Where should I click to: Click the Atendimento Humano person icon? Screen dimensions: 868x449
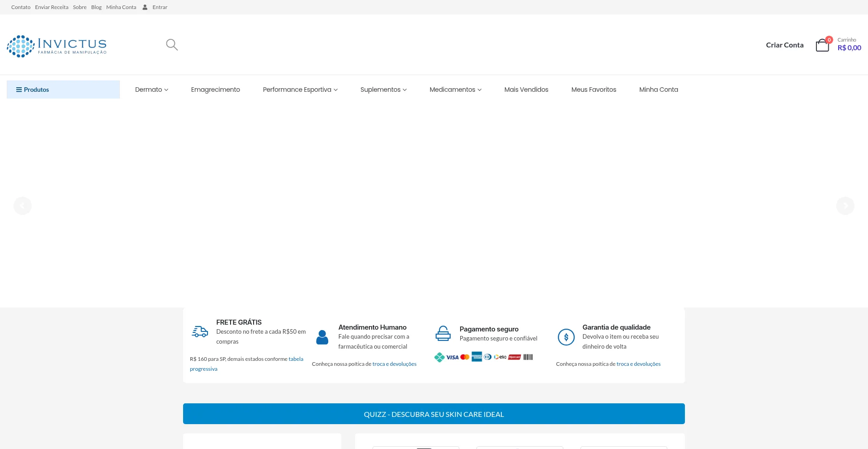[322, 337]
